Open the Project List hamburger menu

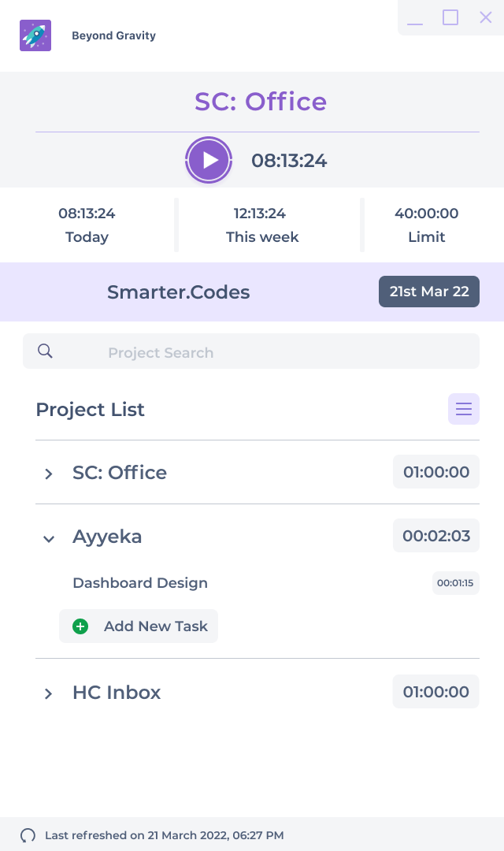pos(464,409)
